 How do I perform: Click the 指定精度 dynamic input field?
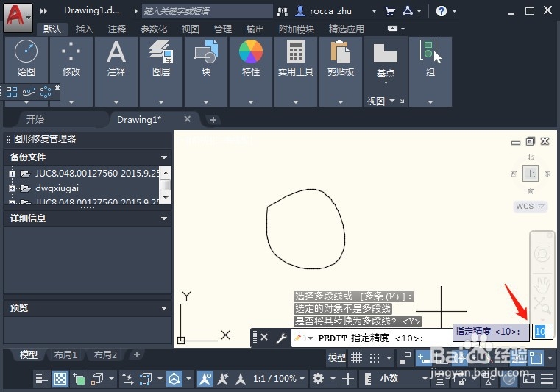[542, 331]
